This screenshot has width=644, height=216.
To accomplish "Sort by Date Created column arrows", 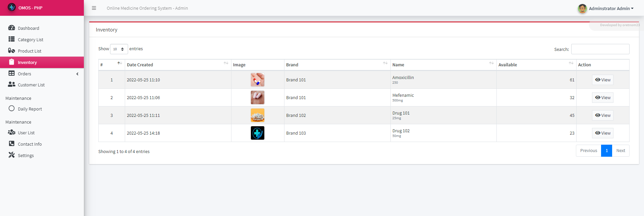I will click(x=226, y=63).
